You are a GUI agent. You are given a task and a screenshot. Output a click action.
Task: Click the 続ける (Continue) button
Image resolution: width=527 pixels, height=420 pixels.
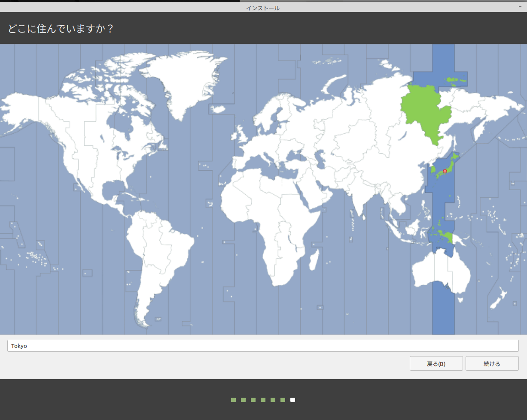pos(492,363)
